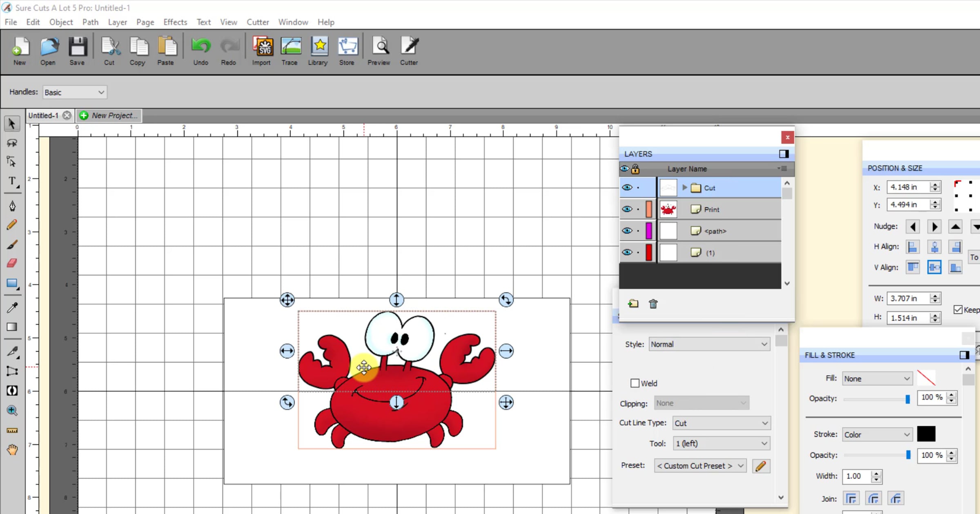Select the Lasso selection tool
This screenshot has height=514, width=980.
pyautogui.click(x=12, y=143)
